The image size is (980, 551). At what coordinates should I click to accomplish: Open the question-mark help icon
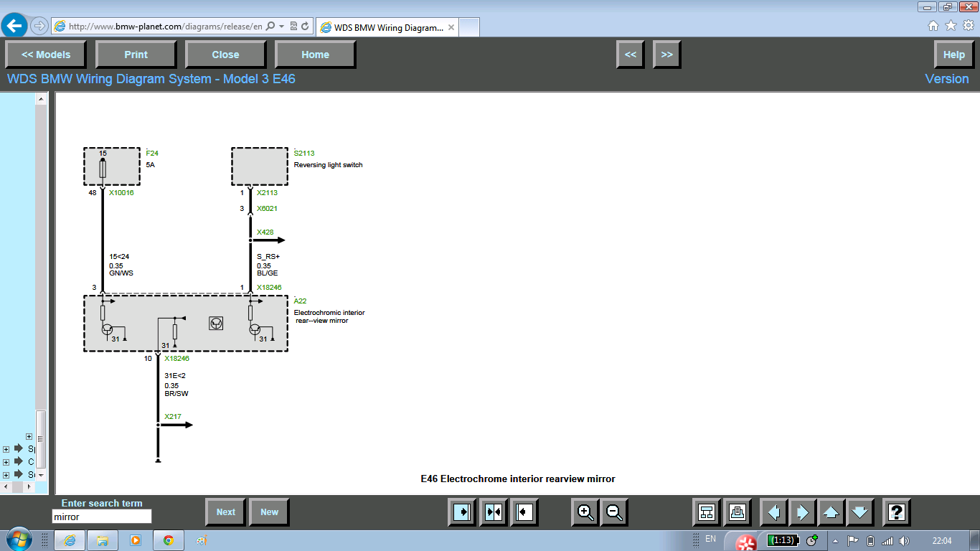coord(896,512)
